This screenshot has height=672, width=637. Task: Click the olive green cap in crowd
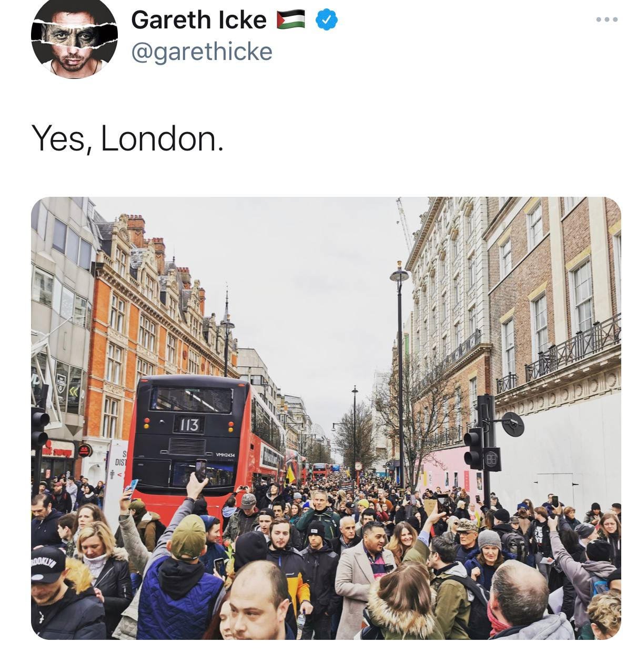pos(188,536)
